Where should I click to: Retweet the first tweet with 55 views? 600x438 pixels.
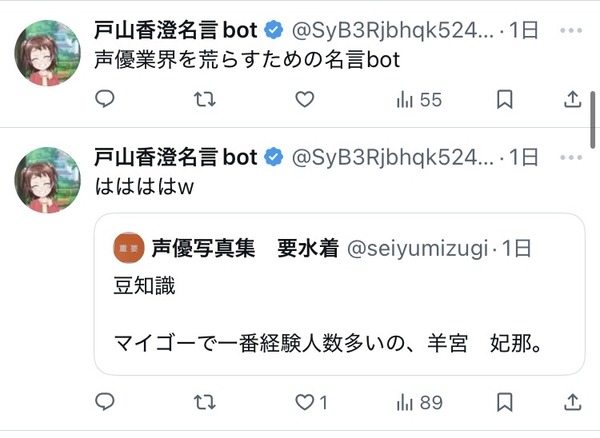coord(205,99)
